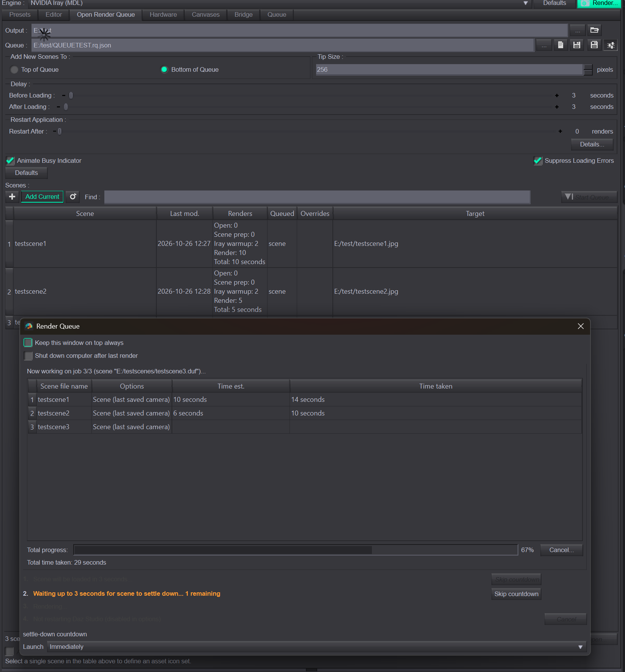Open the output folder icon
This screenshot has height=672, width=625.
pos(594,30)
